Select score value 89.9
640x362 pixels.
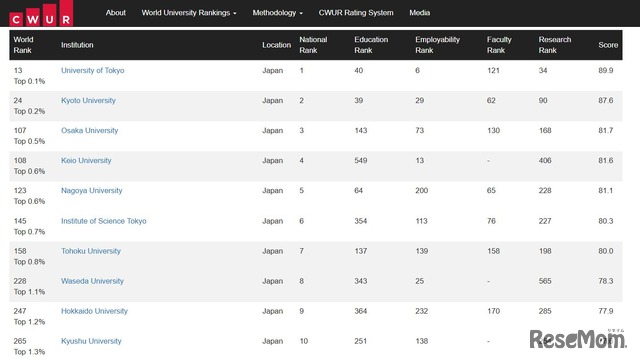[606, 70]
